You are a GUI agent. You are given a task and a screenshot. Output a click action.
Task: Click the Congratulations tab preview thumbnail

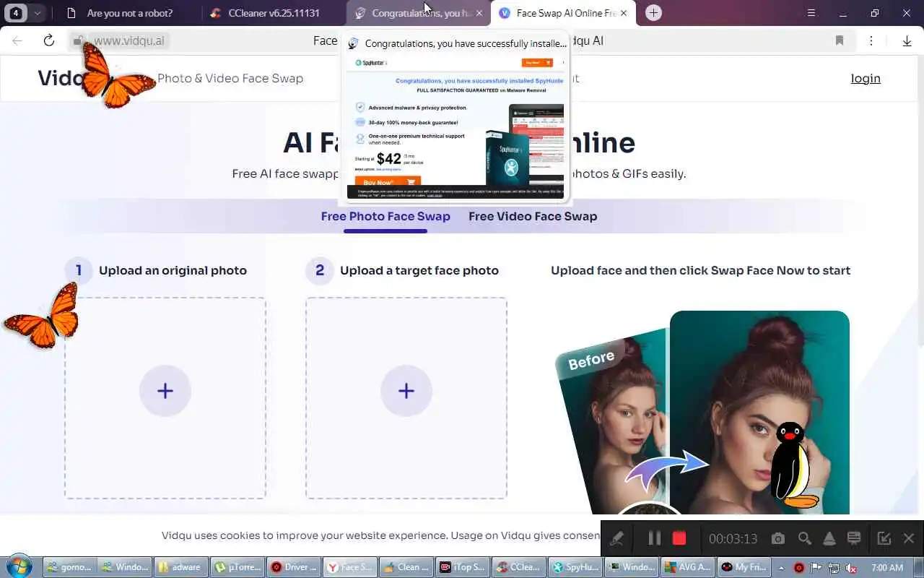click(x=456, y=127)
